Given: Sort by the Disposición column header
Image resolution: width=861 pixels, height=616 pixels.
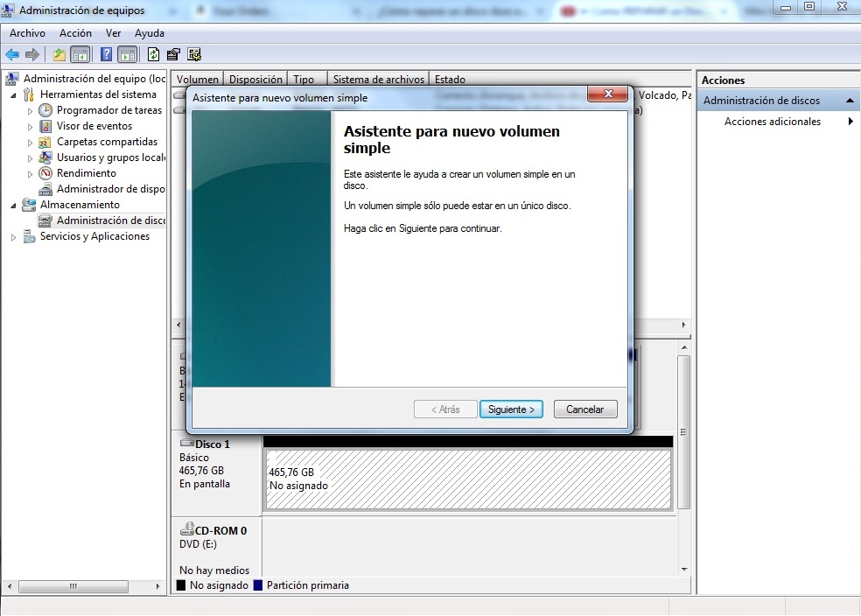Looking at the screenshot, I should coord(255,79).
